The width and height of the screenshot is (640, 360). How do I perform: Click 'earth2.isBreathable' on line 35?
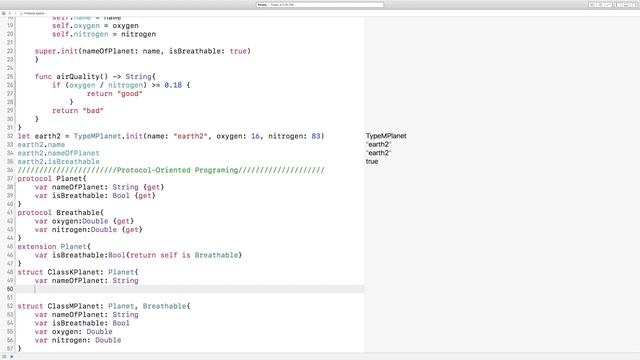click(x=58, y=162)
